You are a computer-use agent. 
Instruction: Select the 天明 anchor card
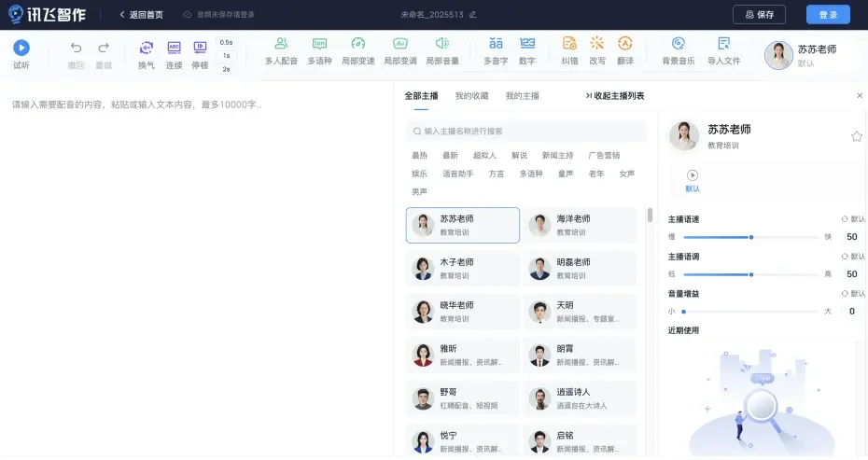coord(580,312)
